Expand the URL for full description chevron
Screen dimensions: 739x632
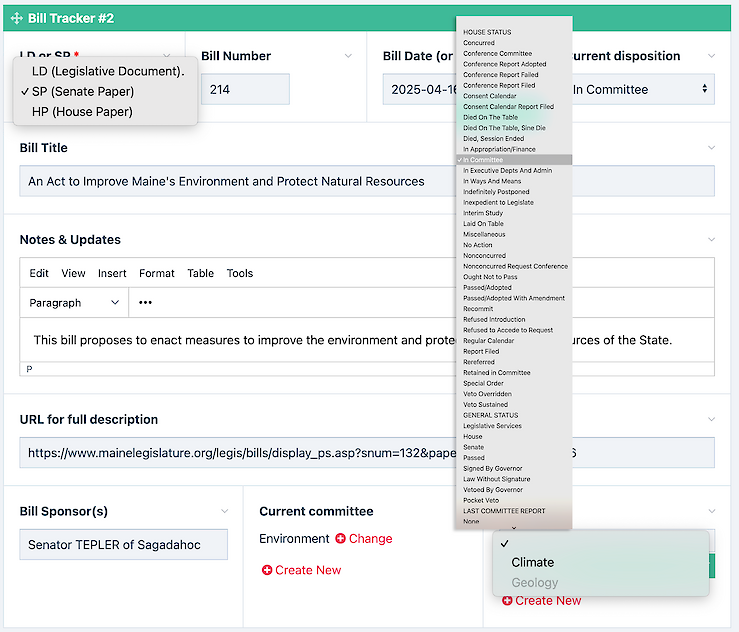[x=711, y=419]
